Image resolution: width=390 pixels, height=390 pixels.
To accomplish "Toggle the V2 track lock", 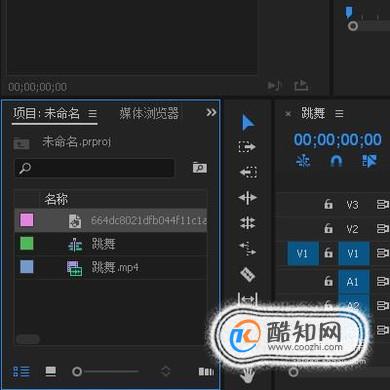I will (328, 228).
